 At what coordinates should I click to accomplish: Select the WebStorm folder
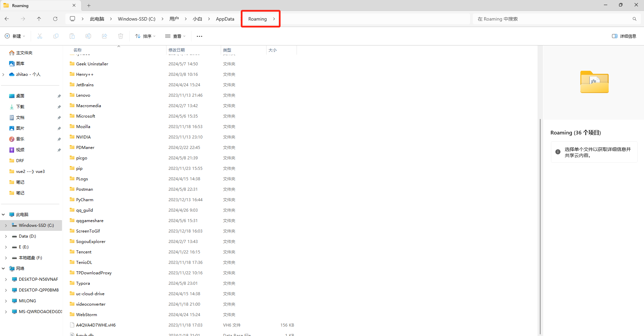tap(87, 315)
